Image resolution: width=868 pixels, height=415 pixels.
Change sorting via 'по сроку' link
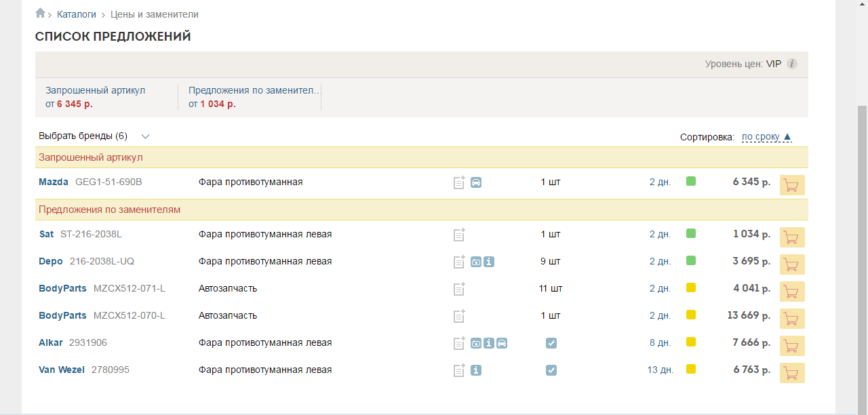tap(766, 137)
